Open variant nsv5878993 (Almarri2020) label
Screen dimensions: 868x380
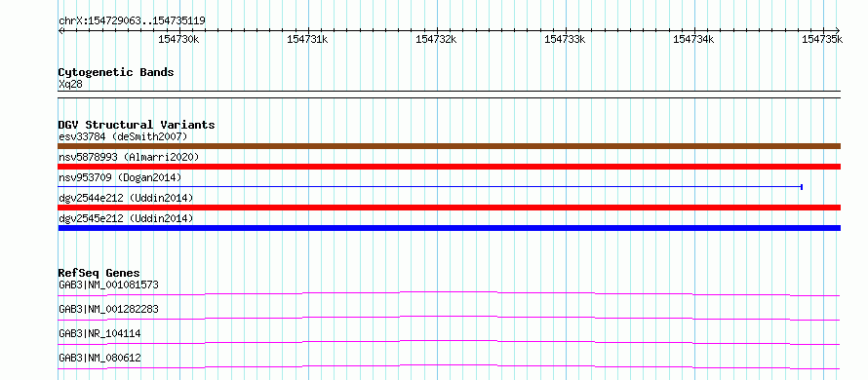129,157
